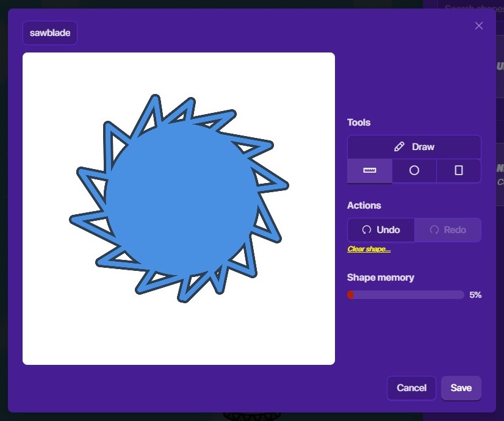Screen dimensions: 504x421
Task: Select the rectangle shape tool
Action: tap(459, 171)
